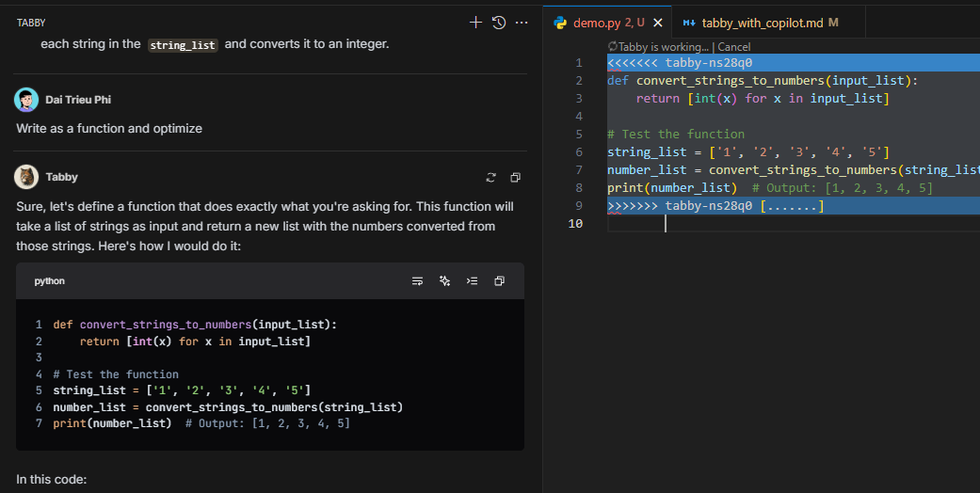Copy Tabby's entire message
This screenshot has width=980, height=493.
(x=515, y=177)
